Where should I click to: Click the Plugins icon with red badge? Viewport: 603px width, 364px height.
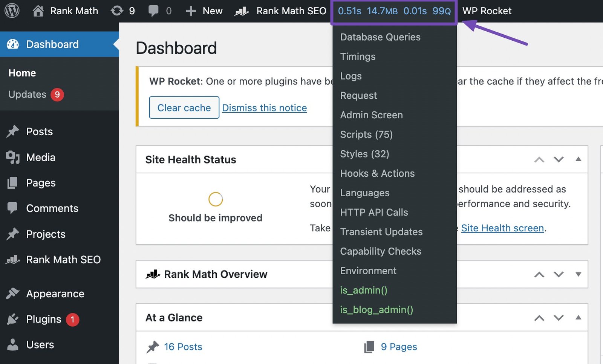pos(13,319)
